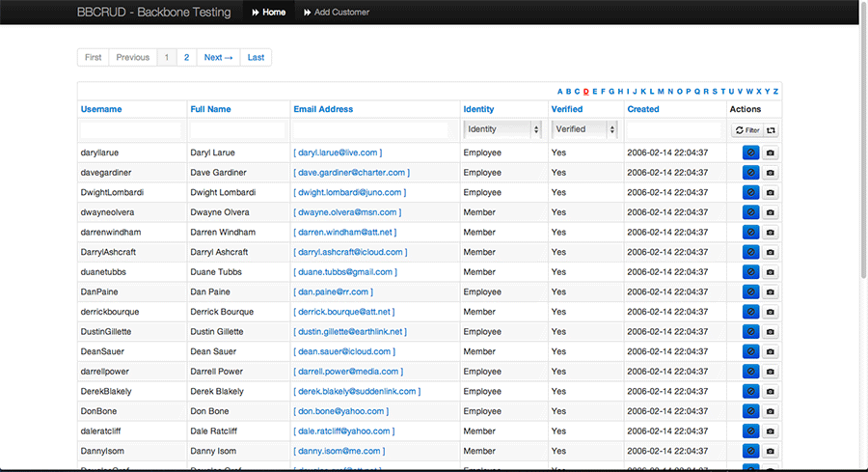Click the blue edit icon for DerekBlakely
868x472 pixels.
pos(750,392)
